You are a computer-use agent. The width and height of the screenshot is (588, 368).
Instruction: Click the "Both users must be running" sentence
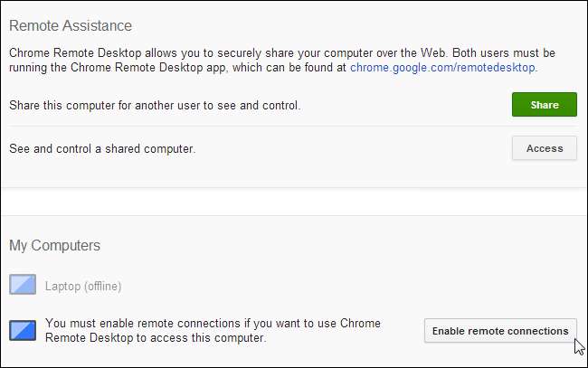click(x=507, y=52)
